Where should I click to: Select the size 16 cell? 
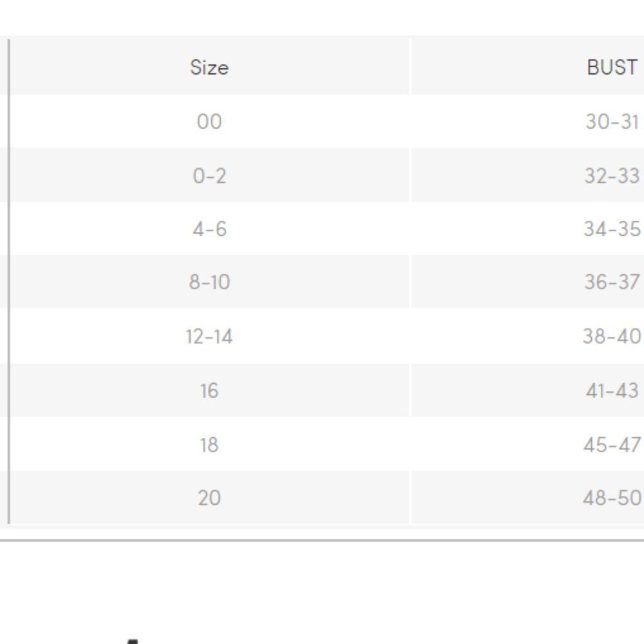coord(209,390)
